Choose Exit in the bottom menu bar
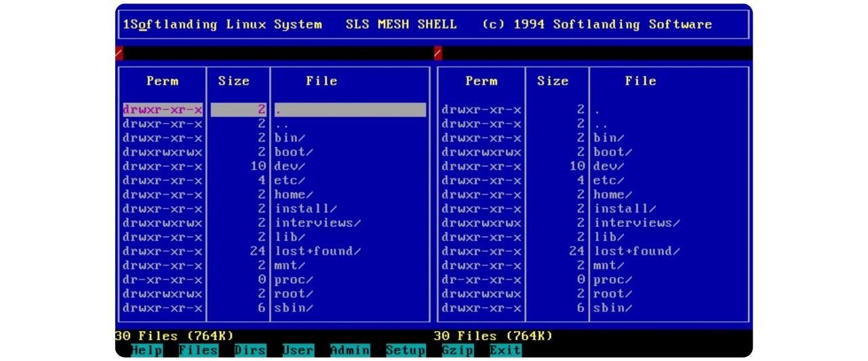Screen dimensions: 868x361 click(505, 350)
